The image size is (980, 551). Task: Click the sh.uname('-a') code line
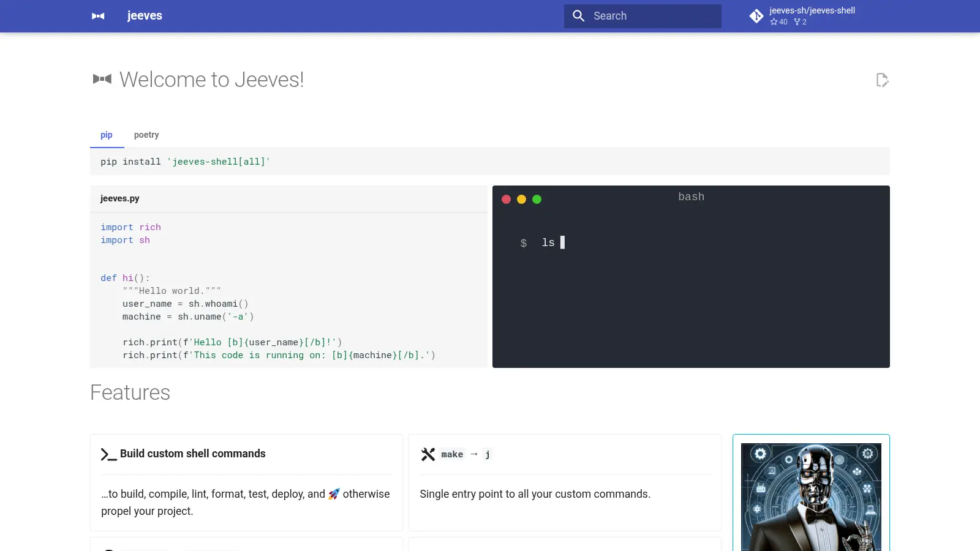tap(188, 317)
